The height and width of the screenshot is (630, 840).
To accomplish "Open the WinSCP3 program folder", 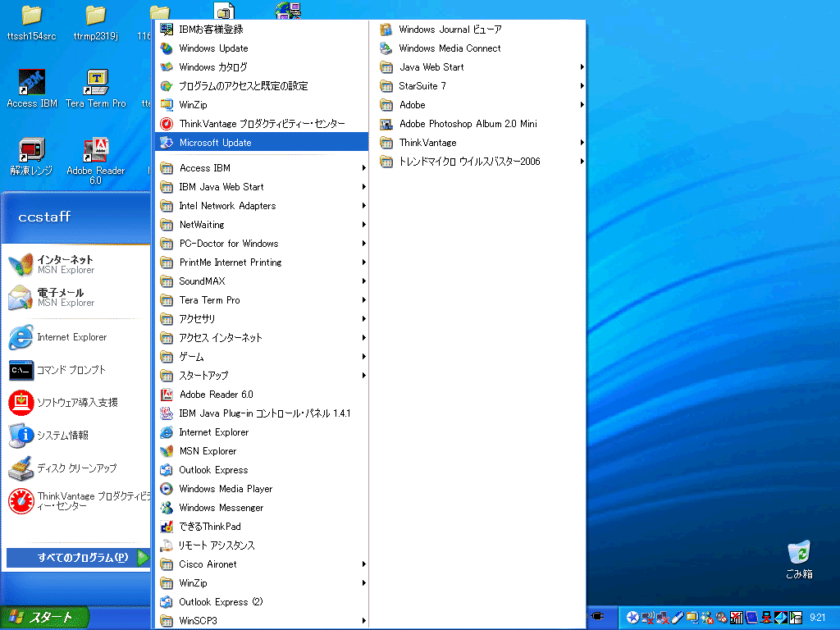I will (x=262, y=620).
